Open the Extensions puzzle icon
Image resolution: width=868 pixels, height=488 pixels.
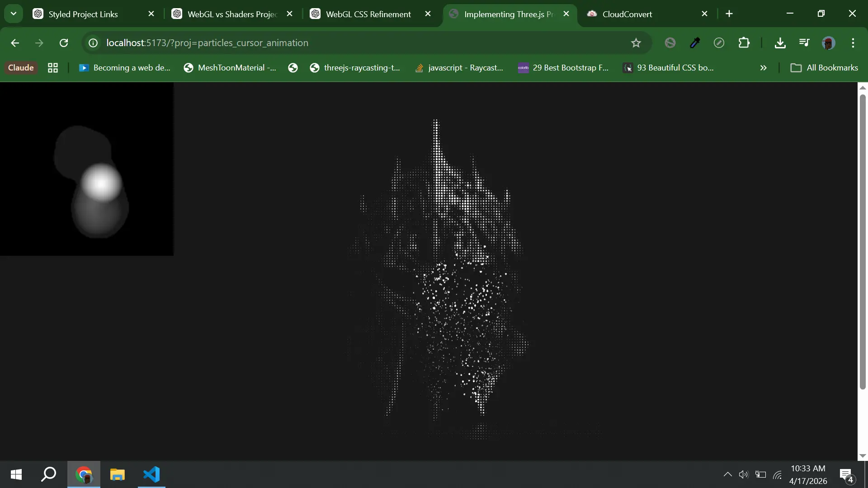tap(744, 43)
